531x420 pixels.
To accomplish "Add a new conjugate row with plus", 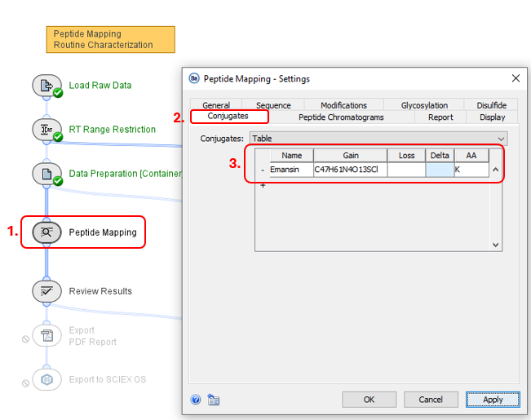I will click(262, 186).
